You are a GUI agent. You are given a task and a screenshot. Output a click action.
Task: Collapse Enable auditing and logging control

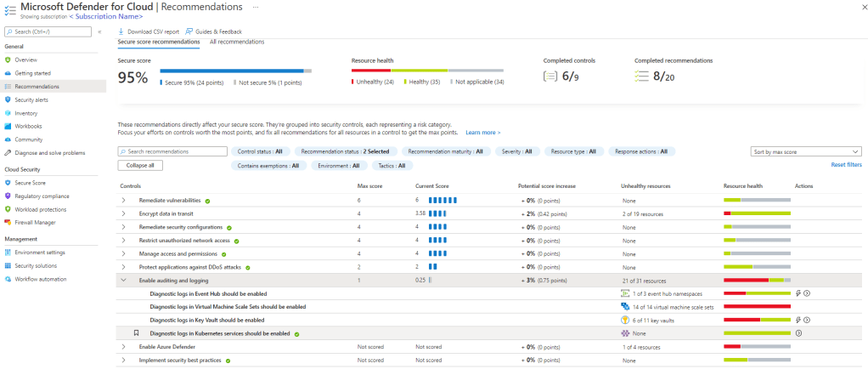coord(124,280)
